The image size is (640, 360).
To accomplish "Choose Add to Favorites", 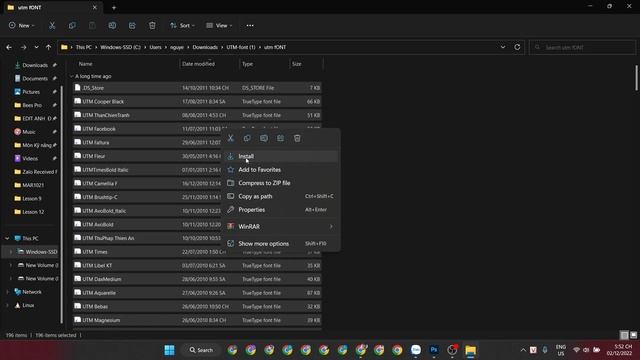I will [281, 170].
